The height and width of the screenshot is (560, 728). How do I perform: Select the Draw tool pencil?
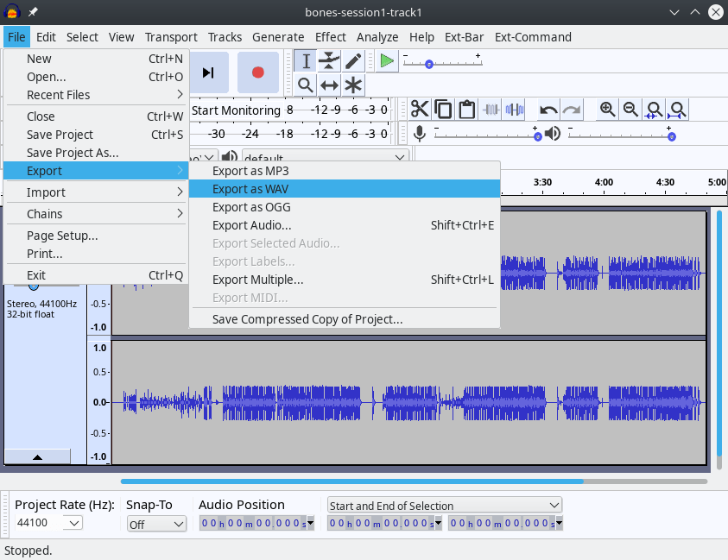tap(353, 60)
